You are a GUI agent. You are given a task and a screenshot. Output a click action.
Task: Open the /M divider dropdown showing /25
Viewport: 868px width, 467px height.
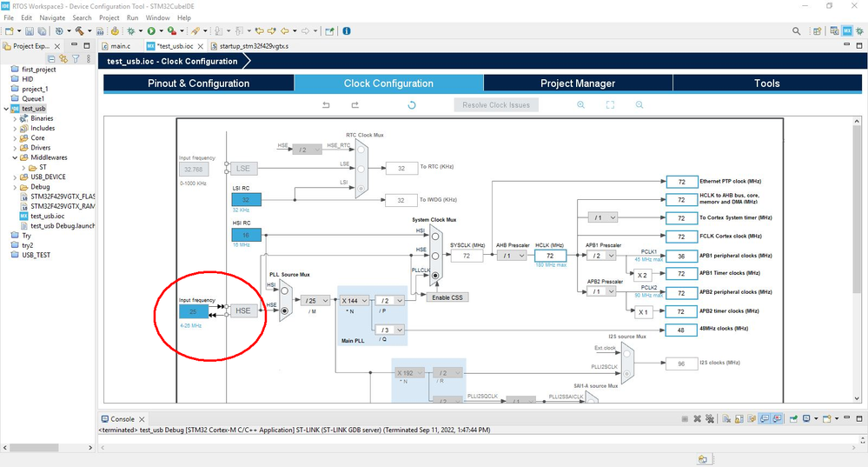pos(315,301)
